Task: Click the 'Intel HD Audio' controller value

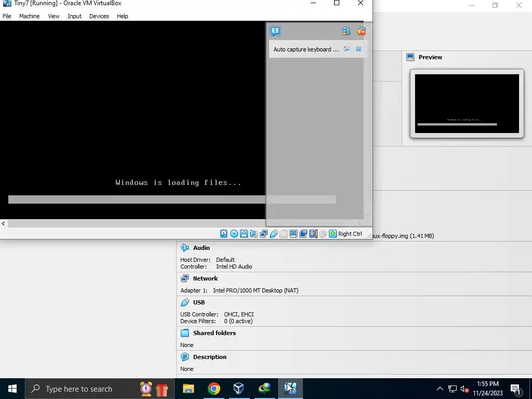Action: (x=234, y=267)
